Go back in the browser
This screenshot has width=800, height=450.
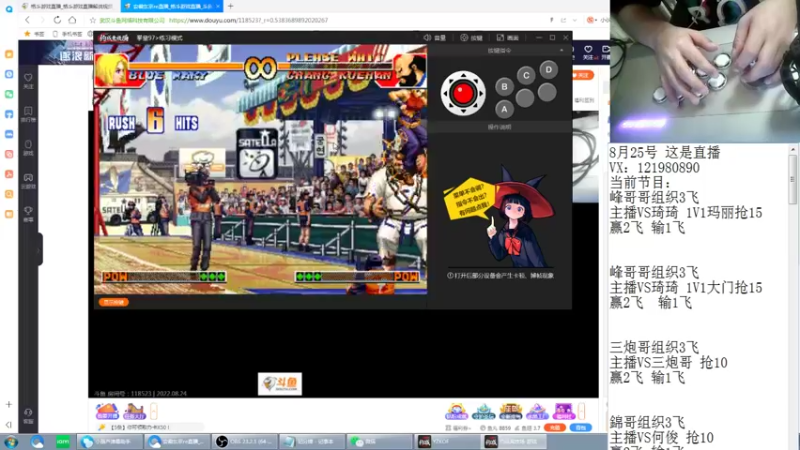28,20
